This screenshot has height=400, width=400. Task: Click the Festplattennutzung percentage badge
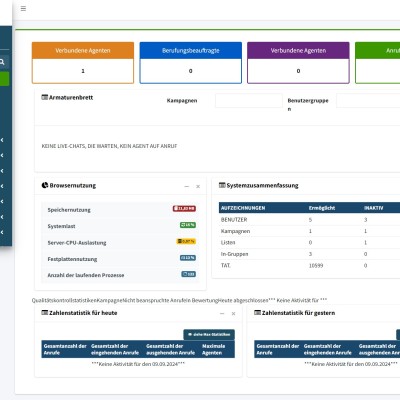pyautogui.click(x=188, y=258)
